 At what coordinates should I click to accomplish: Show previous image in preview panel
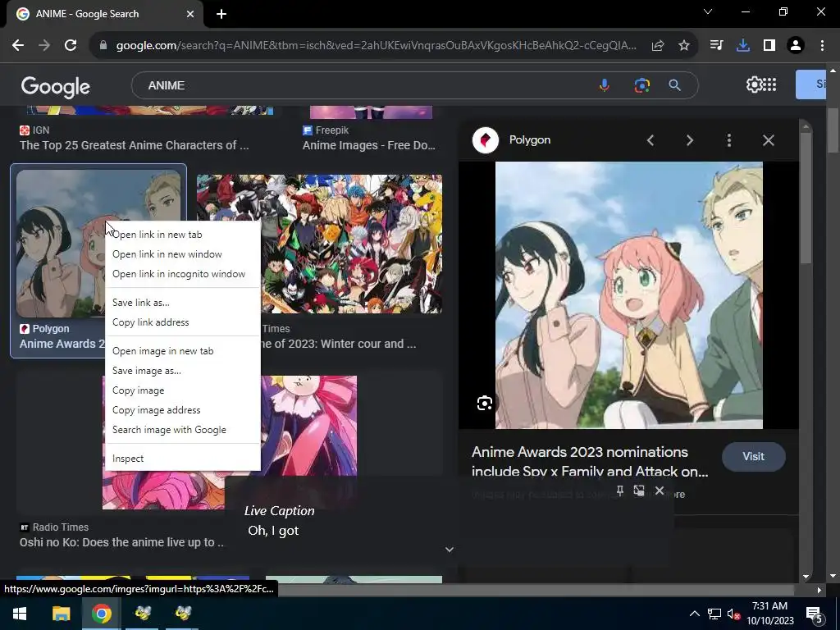[x=651, y=140]
